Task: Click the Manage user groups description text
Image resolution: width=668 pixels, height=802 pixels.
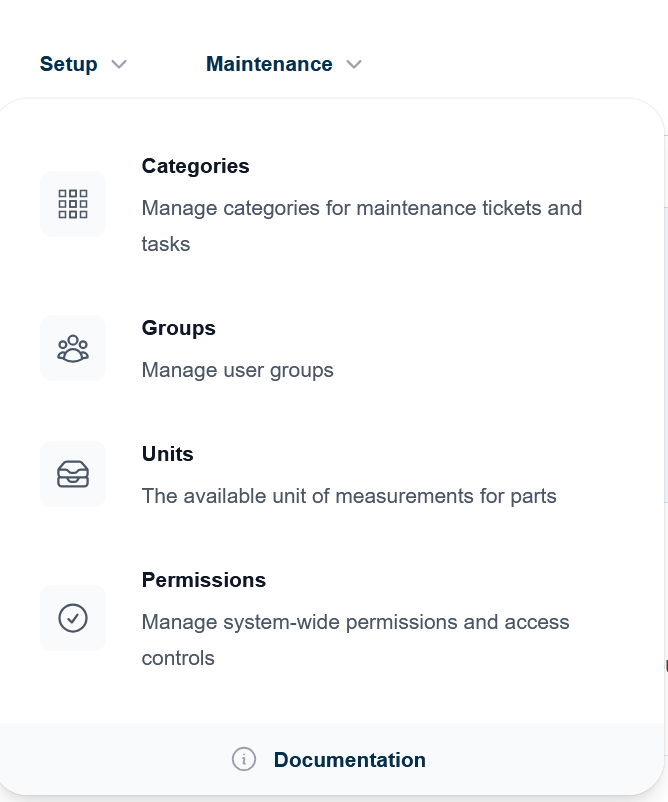Action: click(x=237, y=370)
